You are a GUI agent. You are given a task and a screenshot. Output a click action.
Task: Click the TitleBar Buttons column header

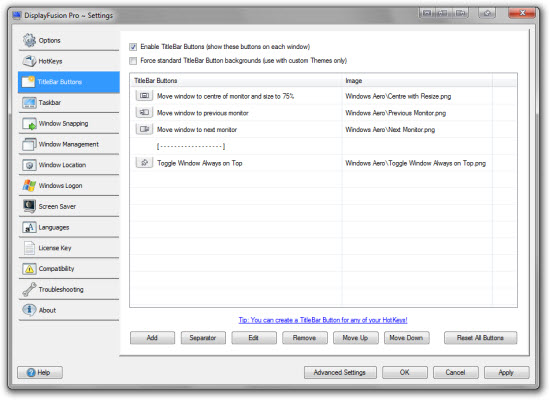[236, 81]
